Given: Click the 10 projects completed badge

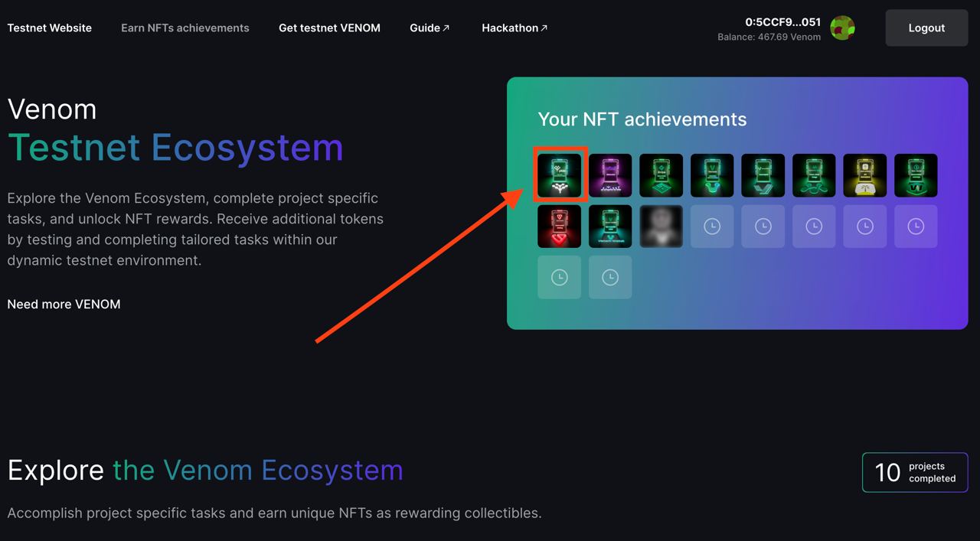Looking at the screenshot, I should click(x=915, y=472).
